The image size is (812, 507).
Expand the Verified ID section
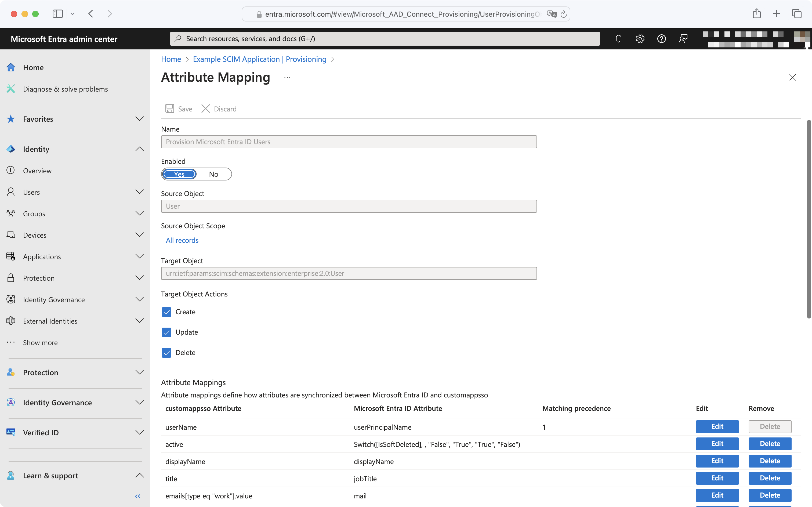[139, 432]
